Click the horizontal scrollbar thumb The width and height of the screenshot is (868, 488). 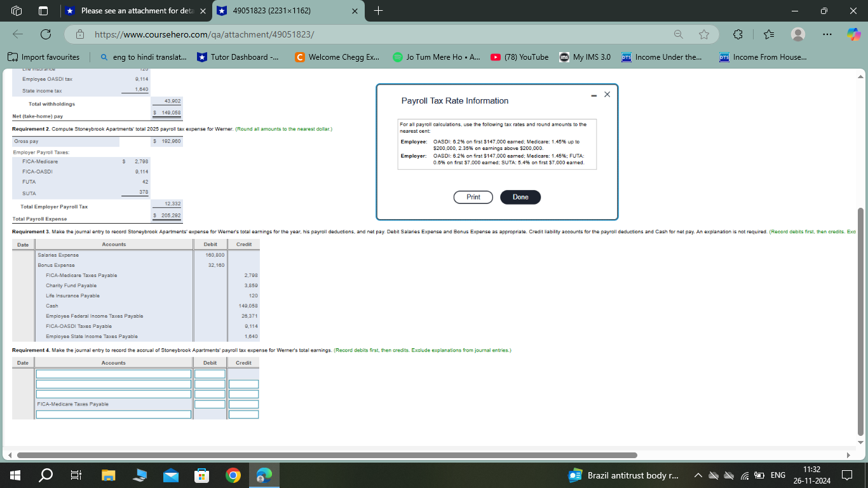pyautogui.click(x=327, y=455)
